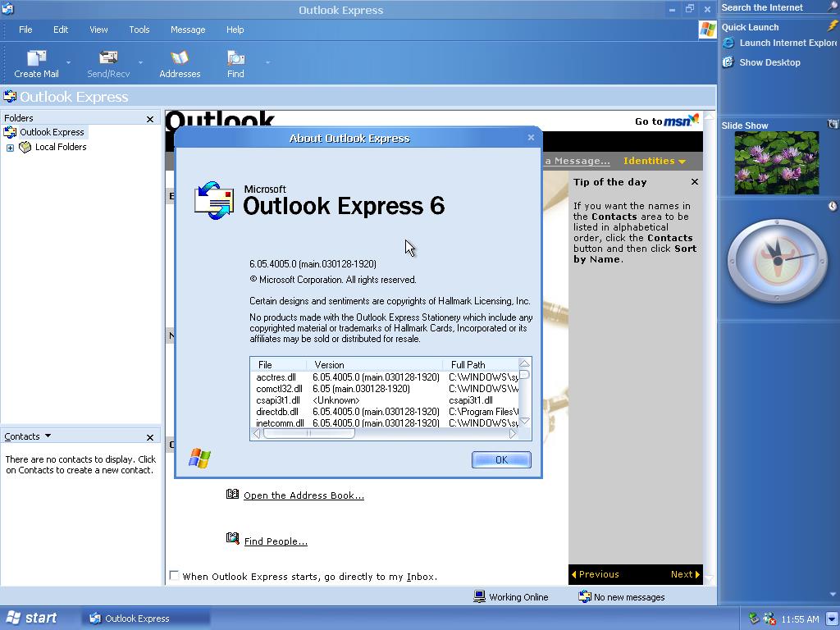This screenshot has height=630, width=840.
Task: Select comctl32.dll row in file list
Action: point(385,388)
